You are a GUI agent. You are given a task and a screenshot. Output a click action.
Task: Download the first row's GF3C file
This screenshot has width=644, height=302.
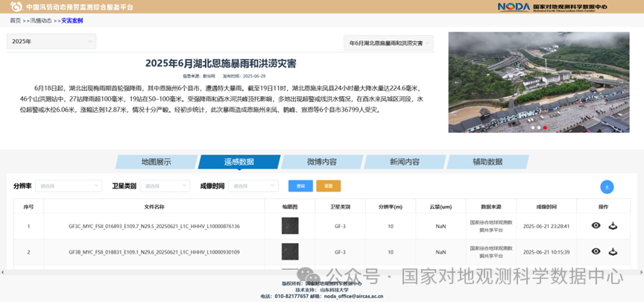click(613, 226)
